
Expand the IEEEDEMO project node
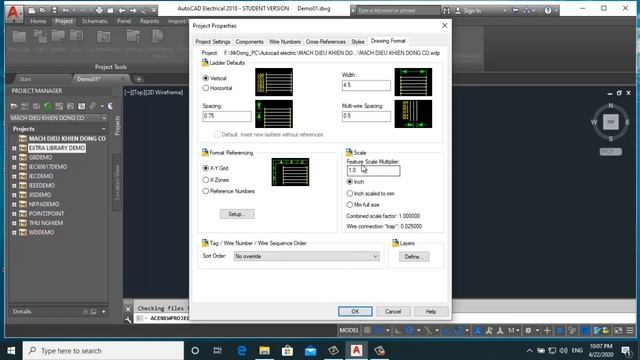pyautogui.click(x=14, y=186)
